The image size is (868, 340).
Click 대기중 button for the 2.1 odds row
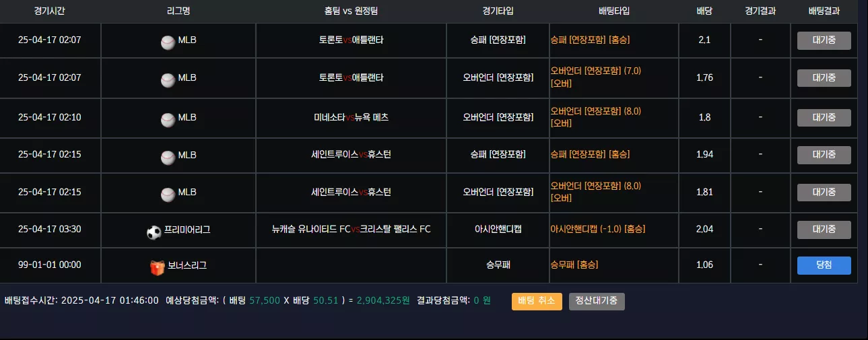(824, 40)
